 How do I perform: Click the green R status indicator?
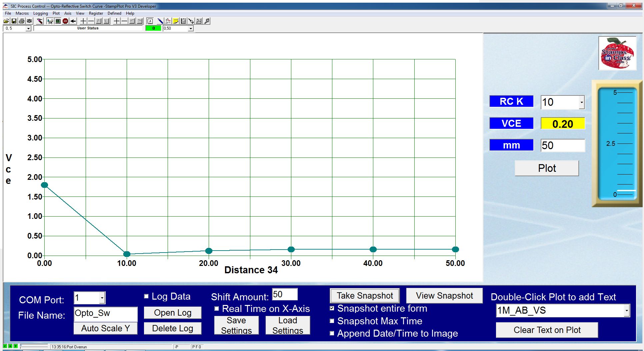tap(10, 346)
